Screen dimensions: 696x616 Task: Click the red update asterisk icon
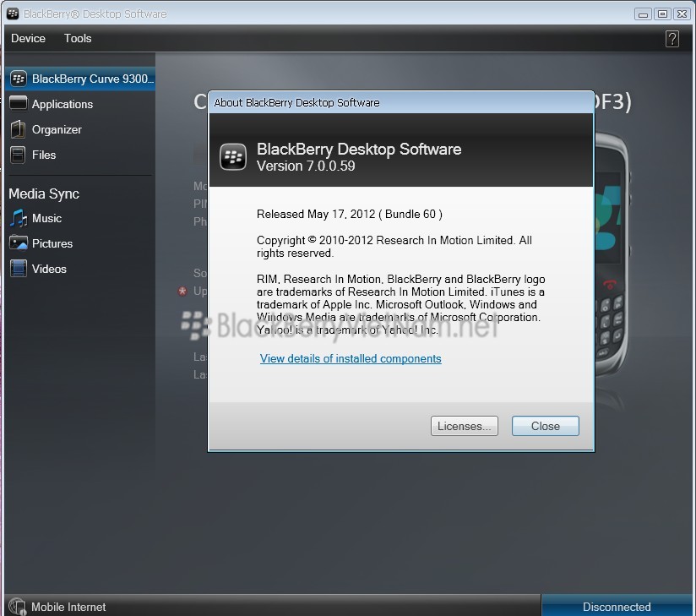pos(182,292)
